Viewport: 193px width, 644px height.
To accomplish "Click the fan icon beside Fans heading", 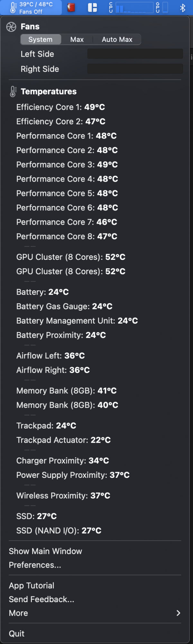I will (11, 27).
